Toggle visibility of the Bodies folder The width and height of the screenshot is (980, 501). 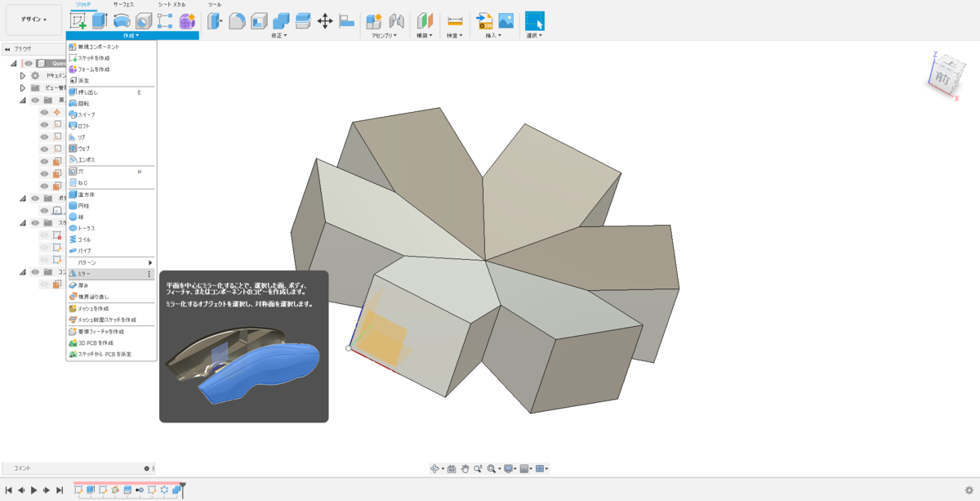click(36, 198)
